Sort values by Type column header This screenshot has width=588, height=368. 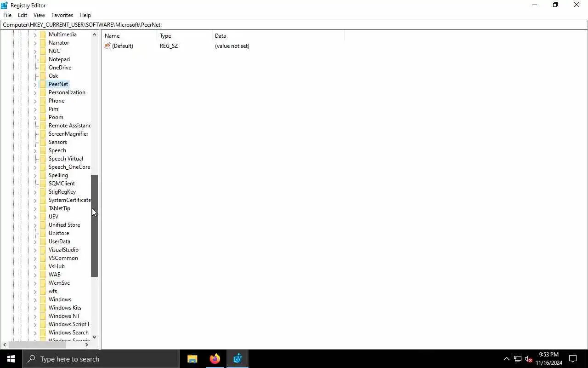(x=184, y=36)
